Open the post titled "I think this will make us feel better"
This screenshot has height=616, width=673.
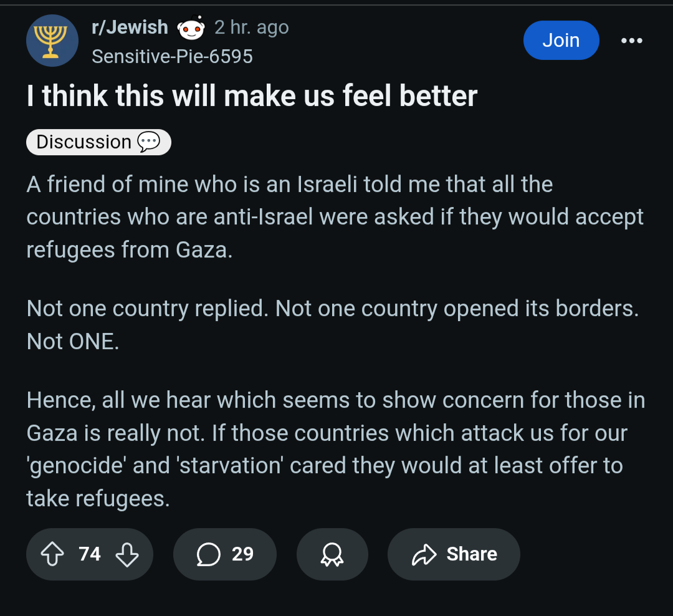pyautogui.click(x=252, y=97)
